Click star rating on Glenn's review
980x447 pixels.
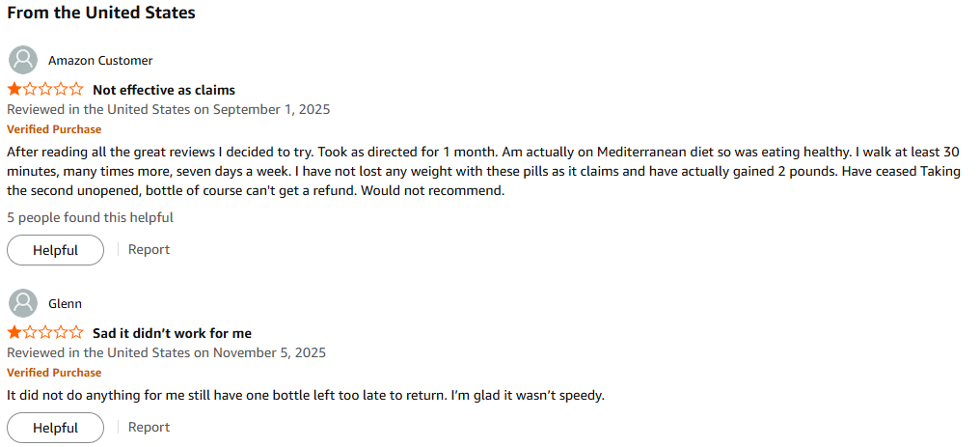(x=45, y=333)
